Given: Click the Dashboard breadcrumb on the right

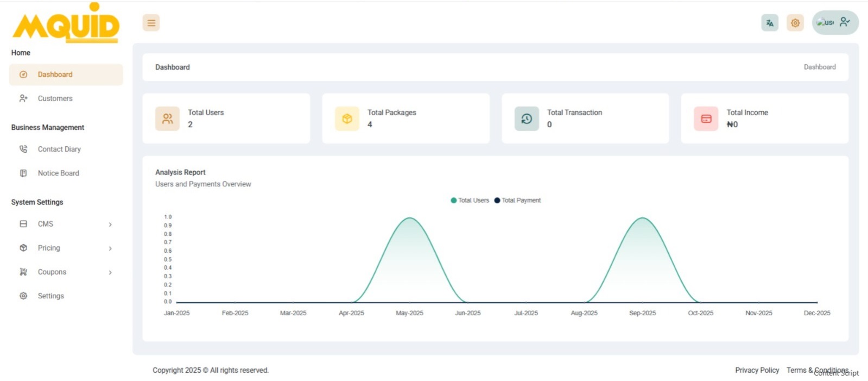Looking at the screenshot, I should point(819,67).
